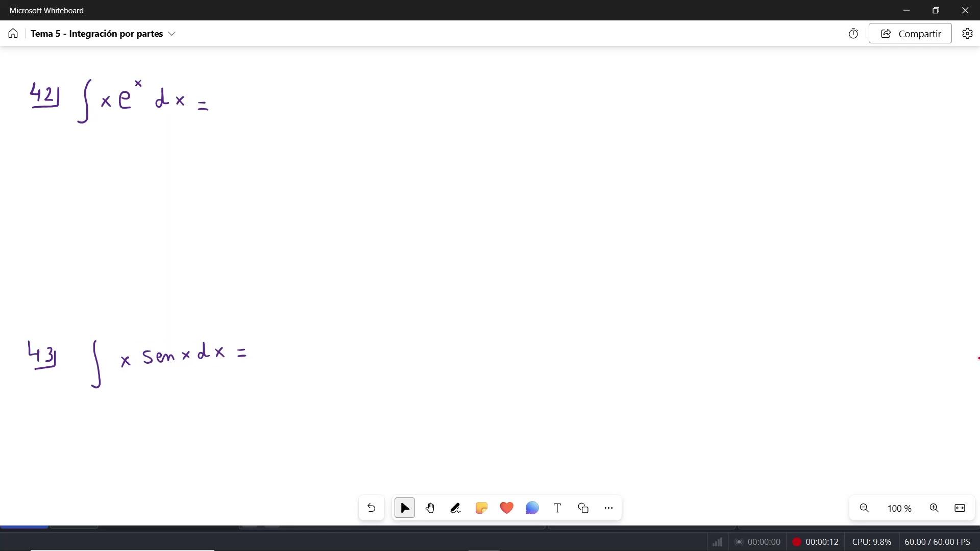This screenshot has width=980, height=551.
Task: Click the board title text
Action: point(96,34)
